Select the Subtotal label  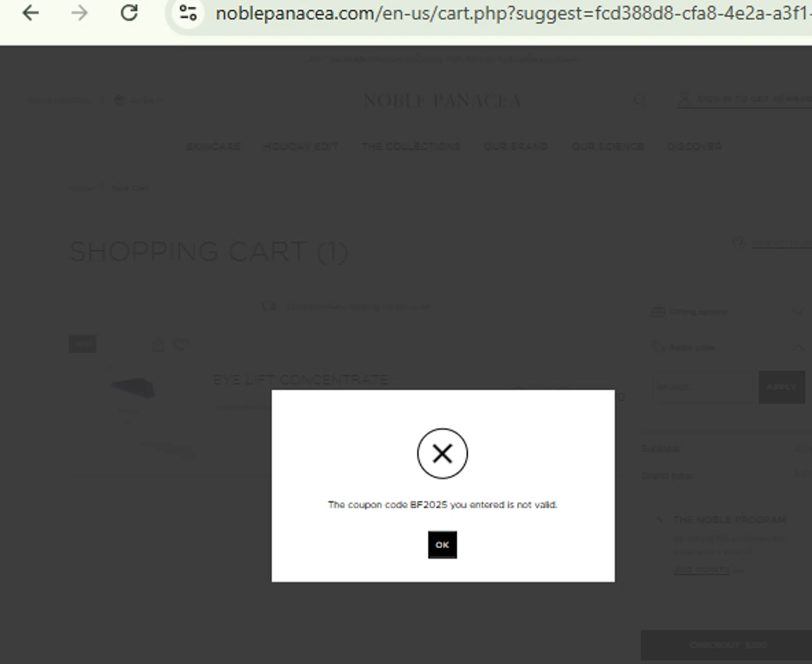[660, 448]
